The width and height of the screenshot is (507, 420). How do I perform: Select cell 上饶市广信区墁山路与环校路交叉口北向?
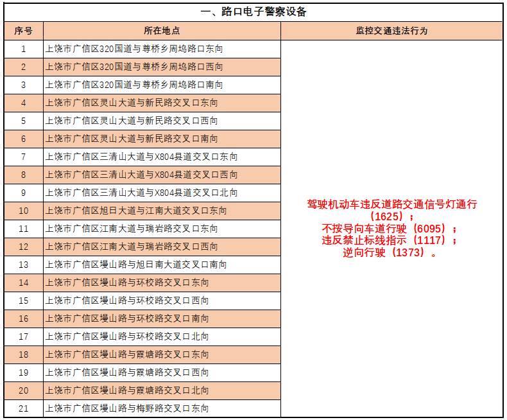point(162,337)
